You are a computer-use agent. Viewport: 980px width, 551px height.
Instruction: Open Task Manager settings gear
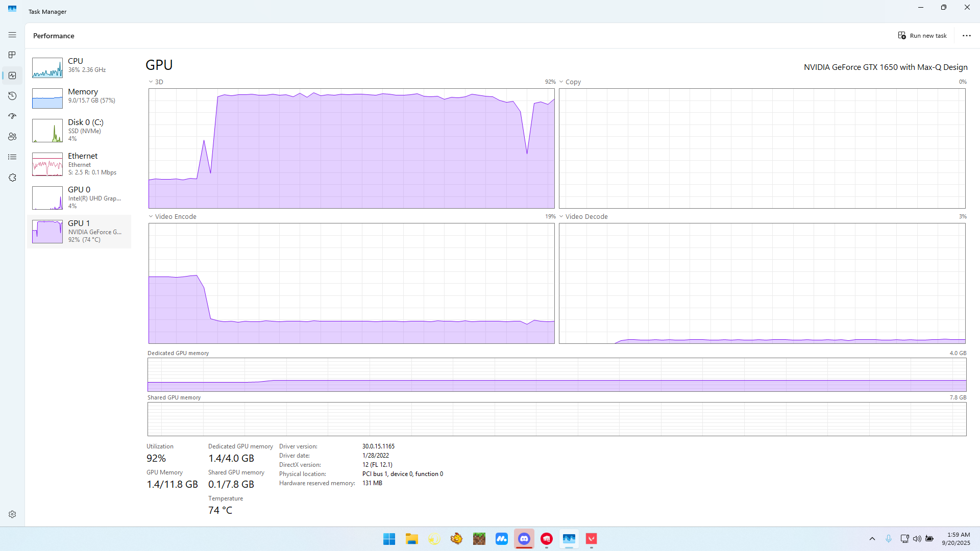(12, 514)
